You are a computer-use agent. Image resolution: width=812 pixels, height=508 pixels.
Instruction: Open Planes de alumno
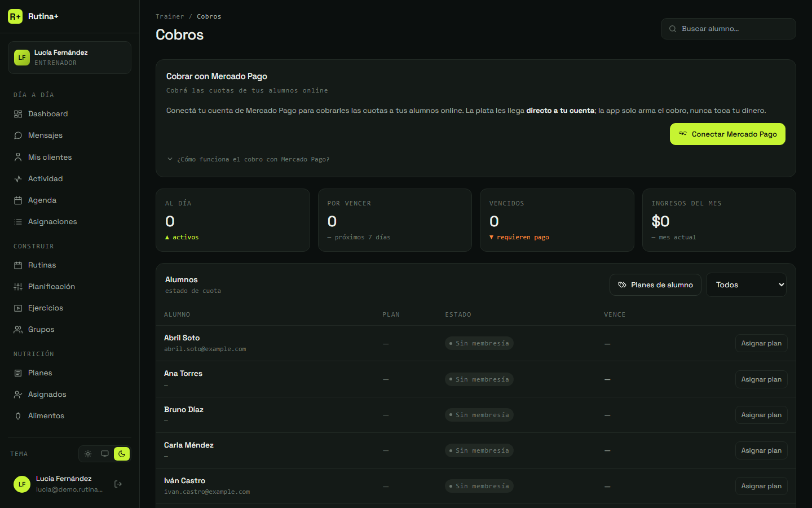[655, 285]
